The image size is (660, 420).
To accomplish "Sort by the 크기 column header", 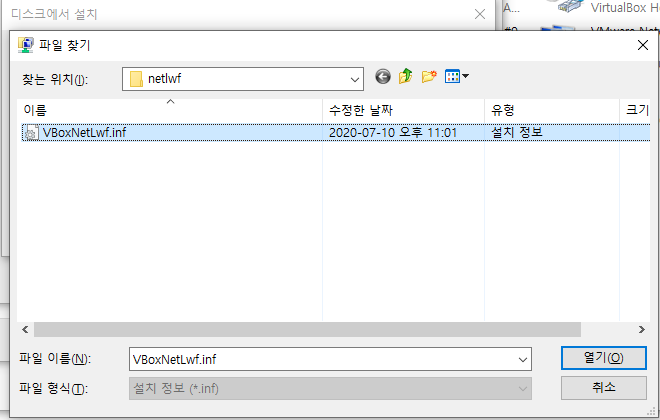I will tap(635, 111).
